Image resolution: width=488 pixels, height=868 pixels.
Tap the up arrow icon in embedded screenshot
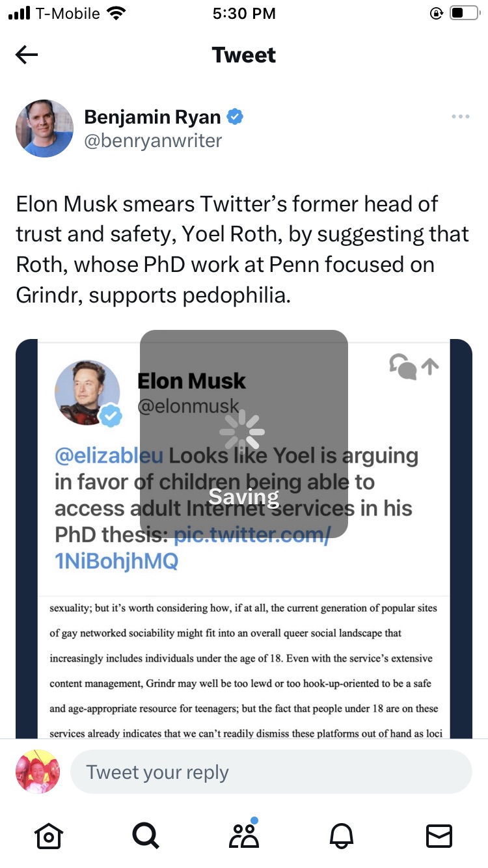point(430,367)
